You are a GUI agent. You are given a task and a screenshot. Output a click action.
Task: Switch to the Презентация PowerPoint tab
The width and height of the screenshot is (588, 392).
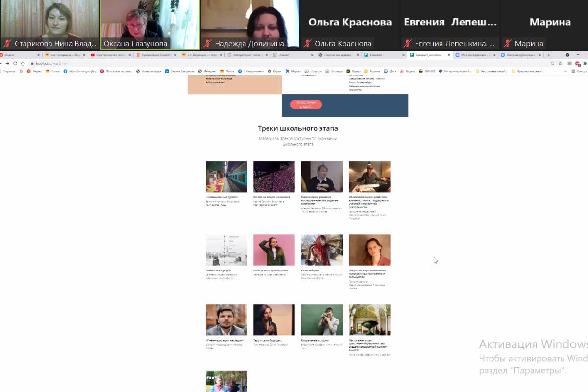[x=156, y=55]
